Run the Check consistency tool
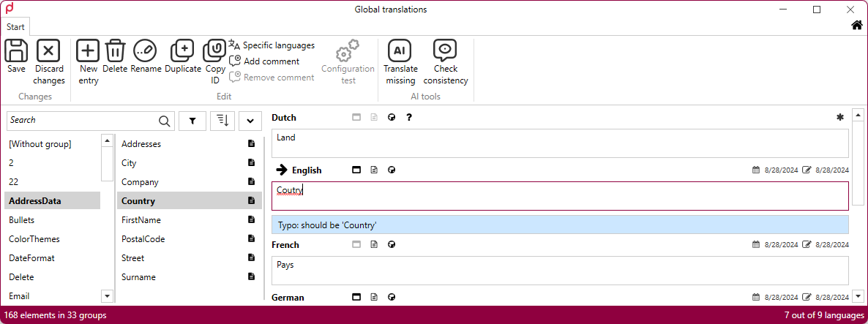The width and height of the screenshot is (868, 324). pyautogui.click(x=446, y=62)
